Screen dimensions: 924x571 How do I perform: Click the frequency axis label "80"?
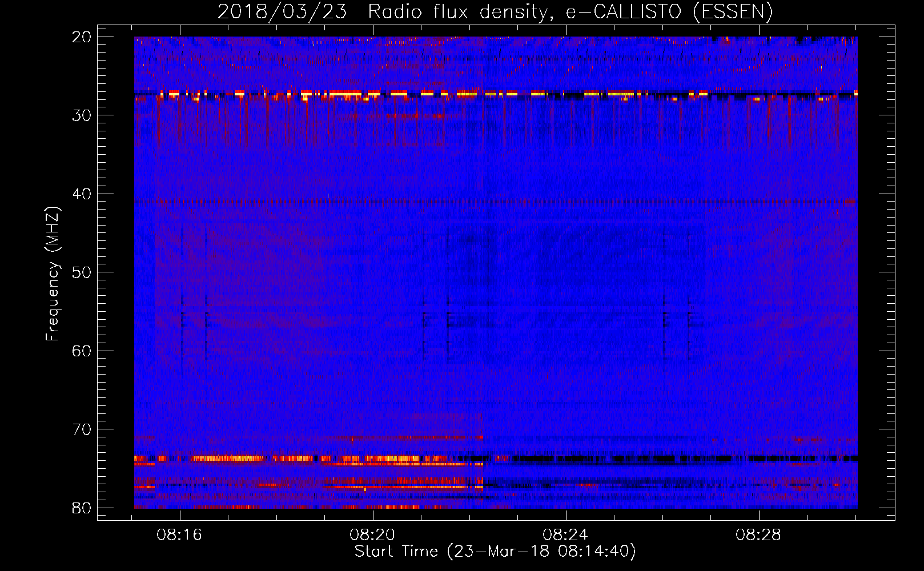pos(82,508)
